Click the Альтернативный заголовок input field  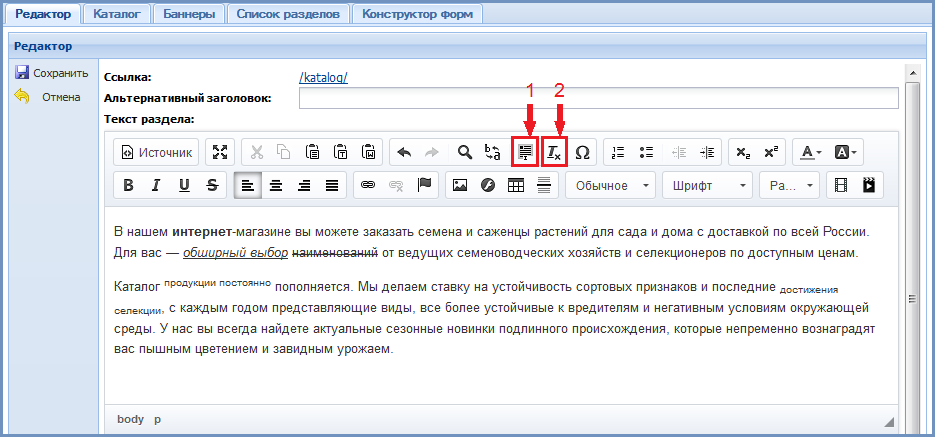pyautogui.click(x=598, y=98)
